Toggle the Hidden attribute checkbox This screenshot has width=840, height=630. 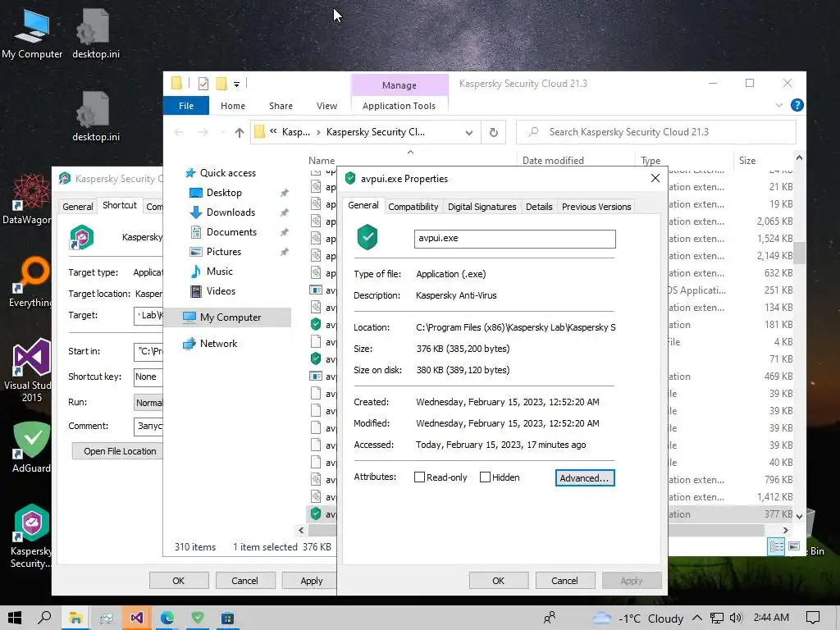[x=485, y=477]
